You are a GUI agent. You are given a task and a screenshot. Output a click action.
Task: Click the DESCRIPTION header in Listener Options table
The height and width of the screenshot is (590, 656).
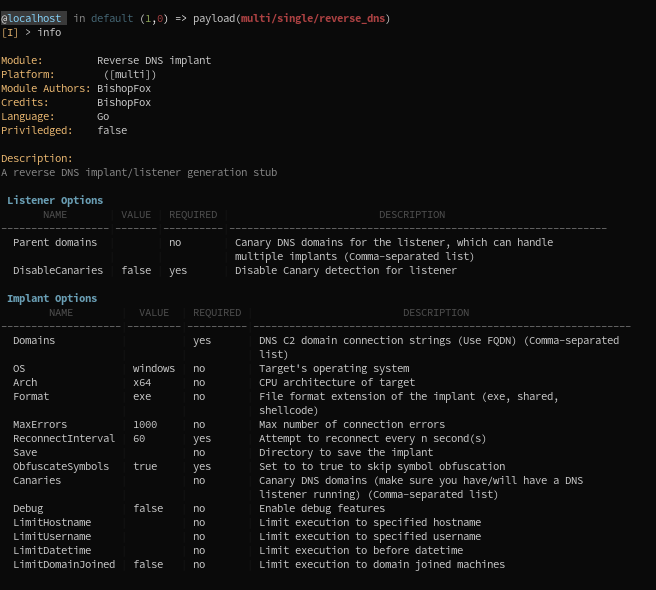coord(412,215)
